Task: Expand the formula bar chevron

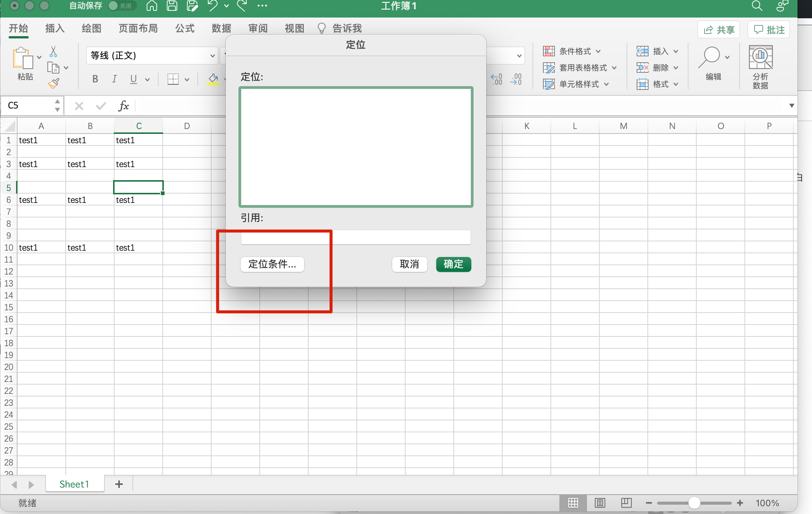Action: pyautogui.click(x=791, y=106)
